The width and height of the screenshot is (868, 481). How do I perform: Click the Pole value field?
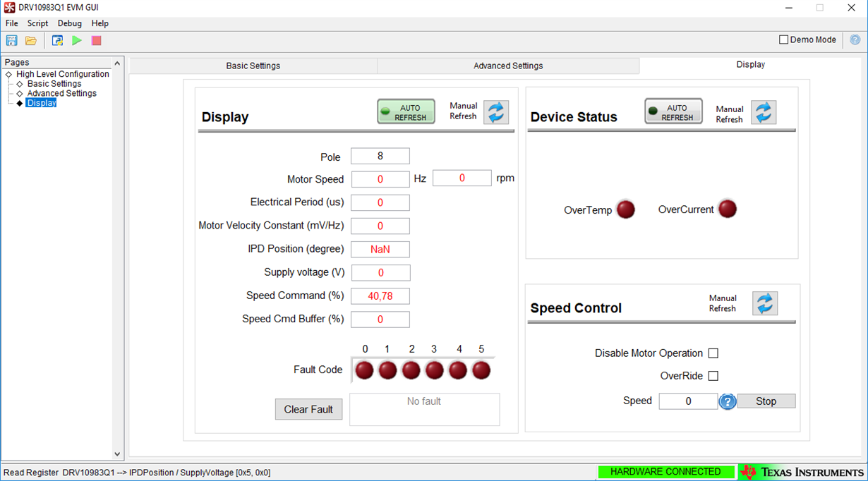click(x=380, y=156)
